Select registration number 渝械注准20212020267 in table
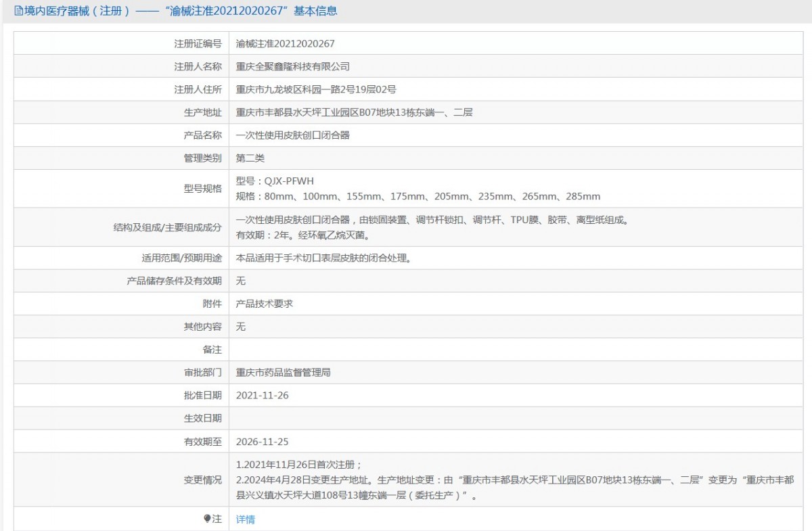The width and height of the screenshot is (812, 531). point(285,43)
